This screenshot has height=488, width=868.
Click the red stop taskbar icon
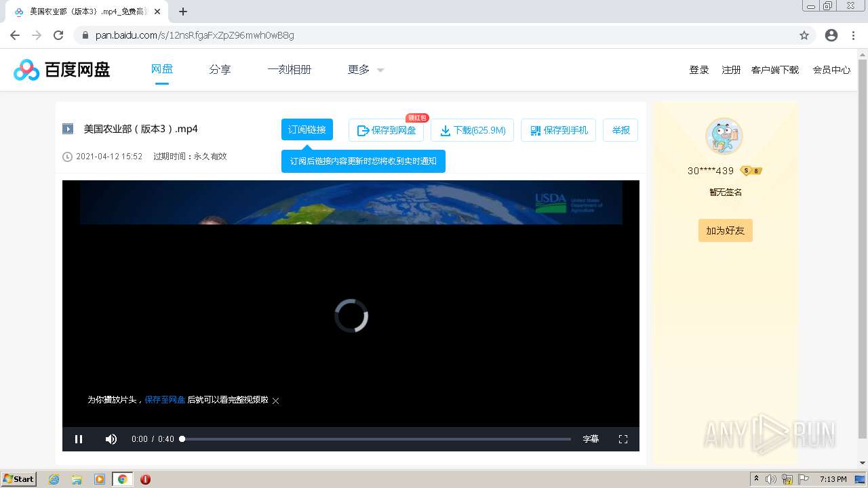pyautogui.click(x=145, y=479)
